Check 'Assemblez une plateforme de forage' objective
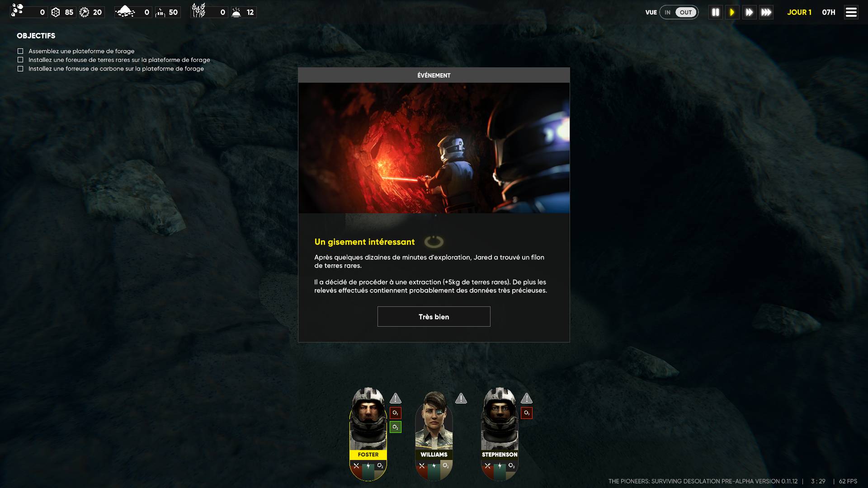Viewport: 868px width, 488px height. (20, 51)
